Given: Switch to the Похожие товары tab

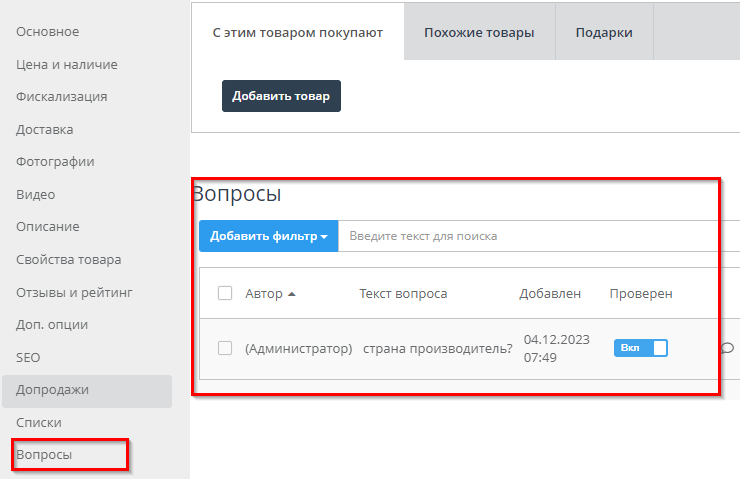Looking at the screenshot, I should click(479, 32).
